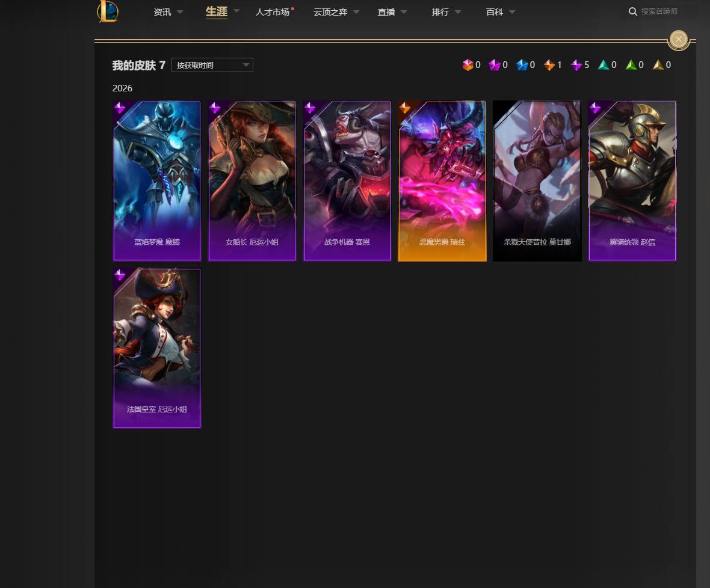Click the 我的皮肤 7 title

tap(138, 66)
